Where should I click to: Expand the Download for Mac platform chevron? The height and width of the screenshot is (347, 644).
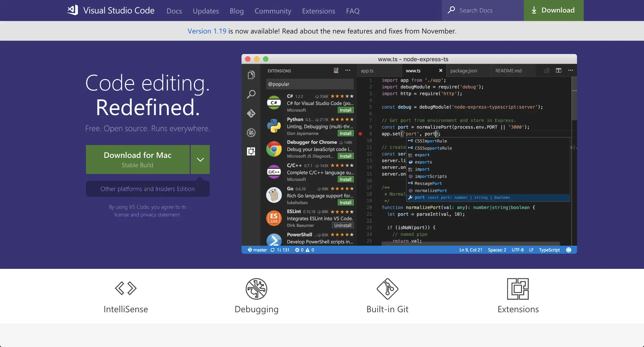200,160
